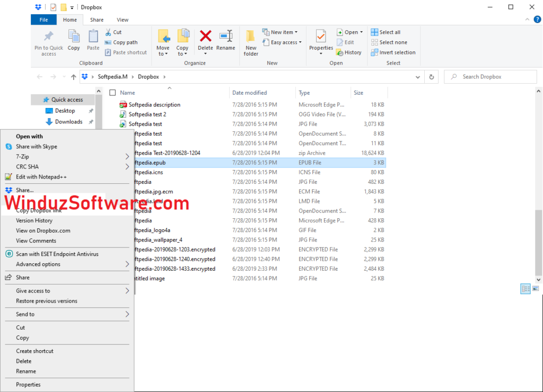This screenshot has height=392, width=543.
Task: Click the Skype icon in context menu
Action: (8, 147)
